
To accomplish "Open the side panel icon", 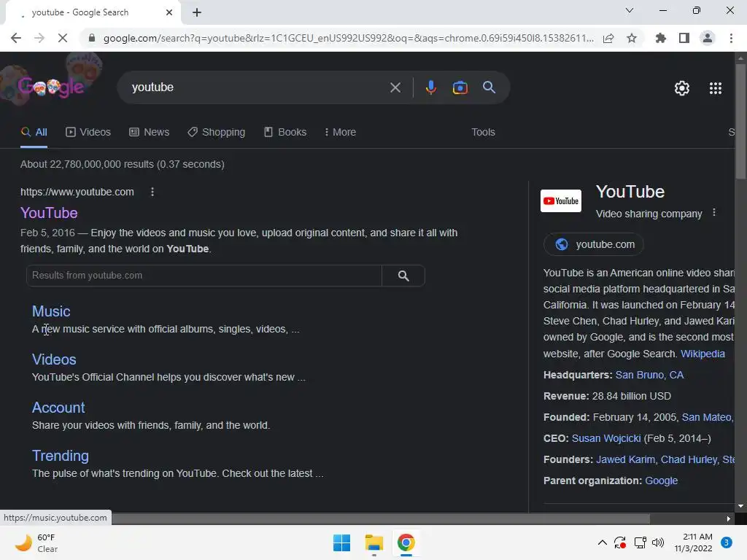I will tap(684, 38).
